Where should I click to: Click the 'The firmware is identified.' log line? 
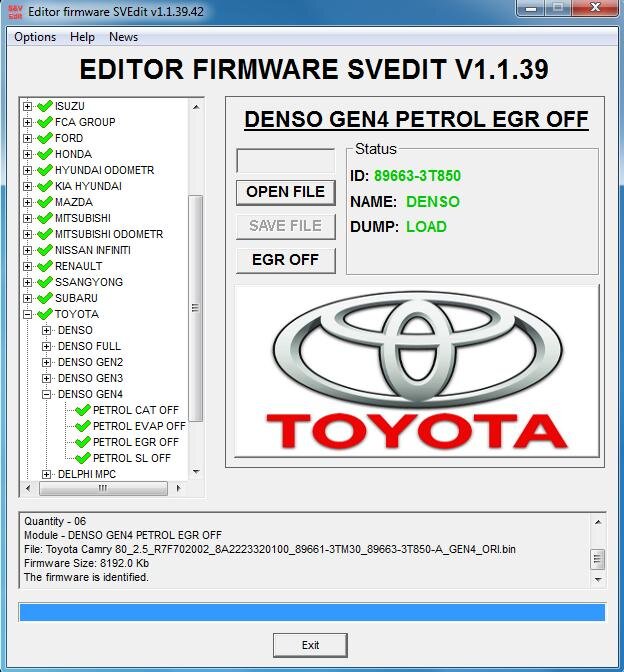pos(86,577)
